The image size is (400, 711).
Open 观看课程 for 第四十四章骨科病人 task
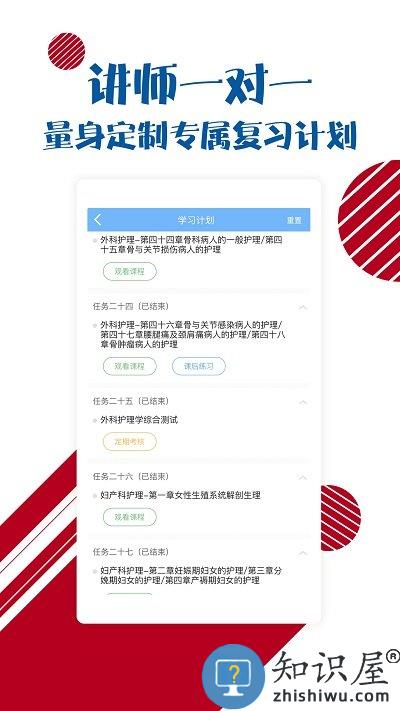130,272
